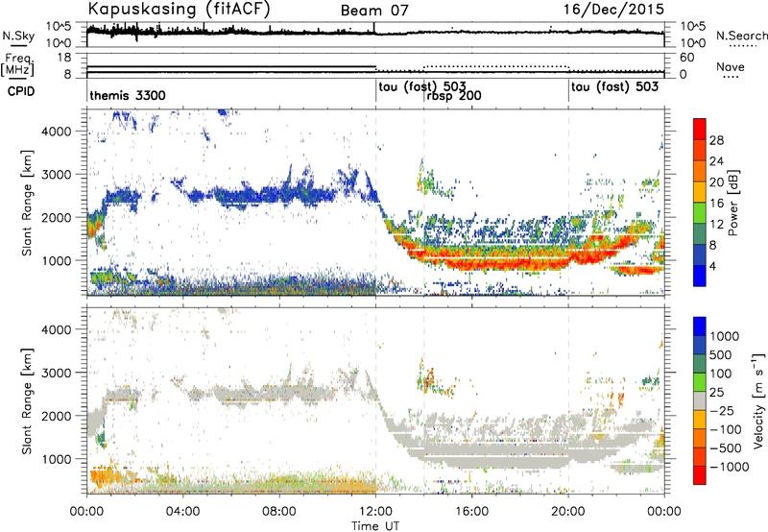Click the 'N.Search' legend label
This screenshot has width=768, height=532.
[741, 36]
